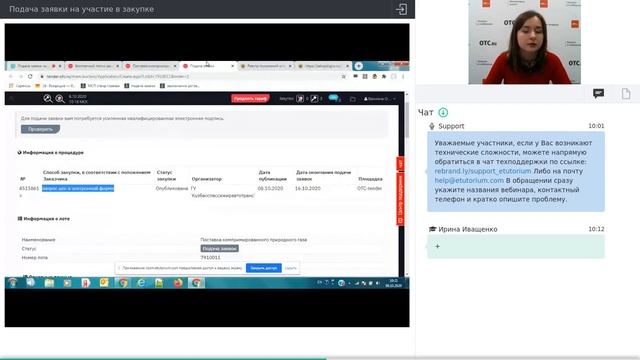Click the blue notifications bubble in site header

pos(333,98)
